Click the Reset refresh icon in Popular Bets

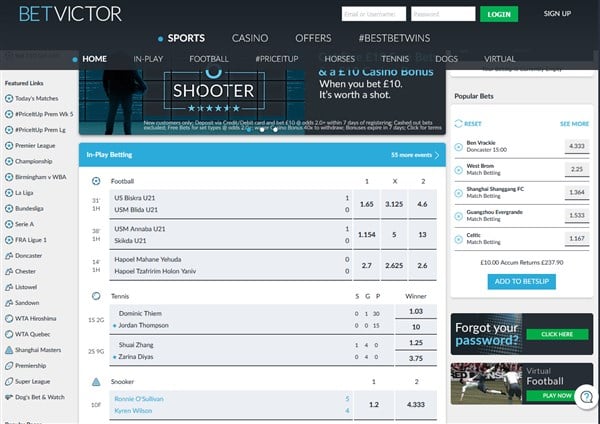[x=458, y=124]
